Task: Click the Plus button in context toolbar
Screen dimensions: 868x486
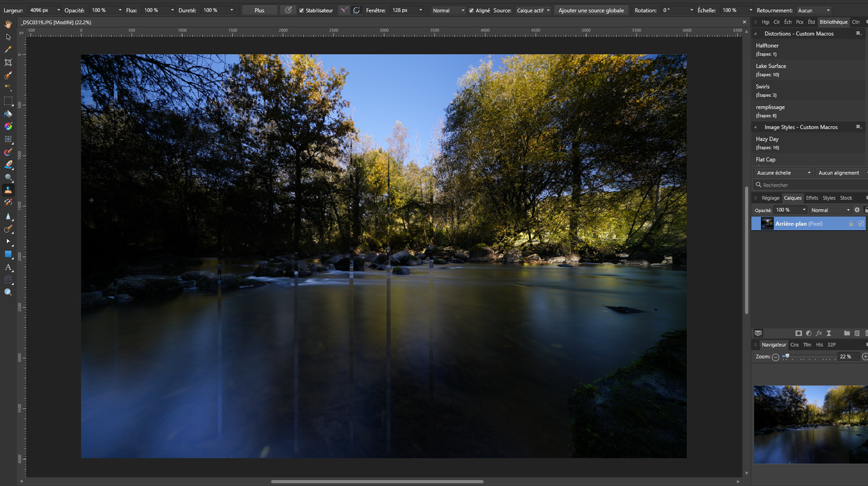Action: click(260, 10)
